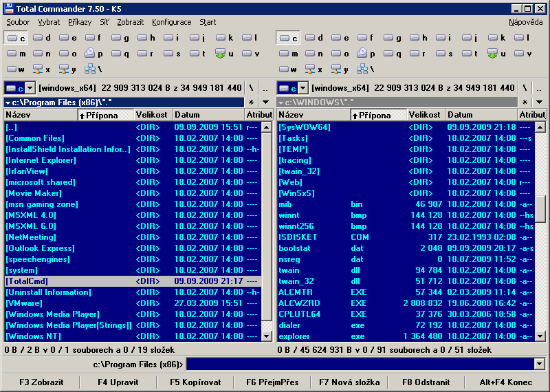Open left panel favorites asterisk button
The width and height of the screenshot is (550, 392).
[x=251, y=102]
